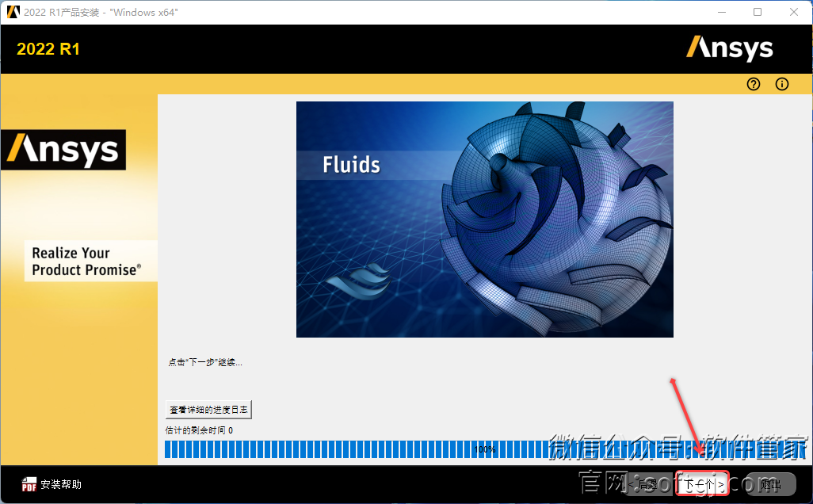Click the Fluids turbine banner image

(x=484, y=220)
